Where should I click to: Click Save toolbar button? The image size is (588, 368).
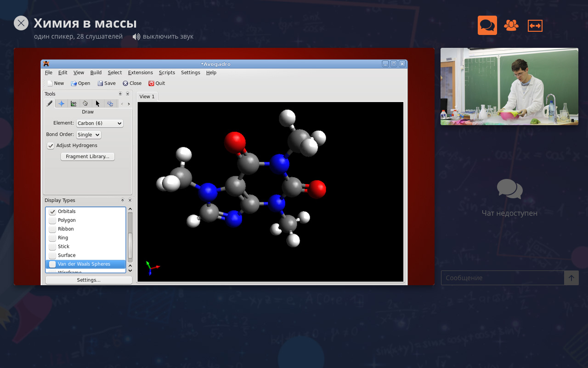point(107,83)
